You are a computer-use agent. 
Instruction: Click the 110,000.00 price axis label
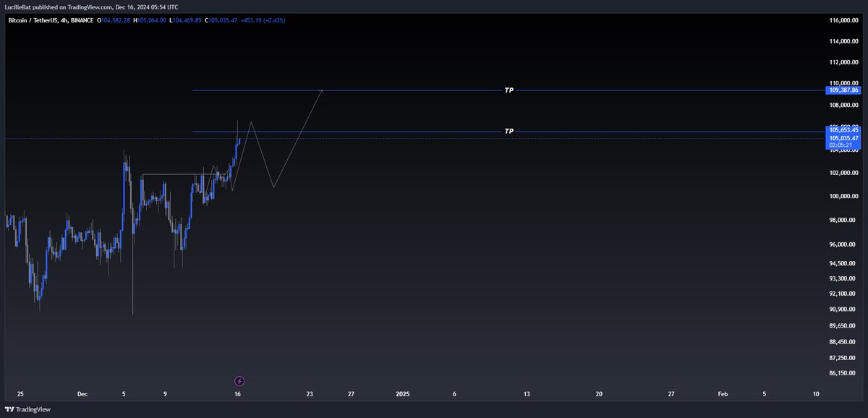(843, 82)
